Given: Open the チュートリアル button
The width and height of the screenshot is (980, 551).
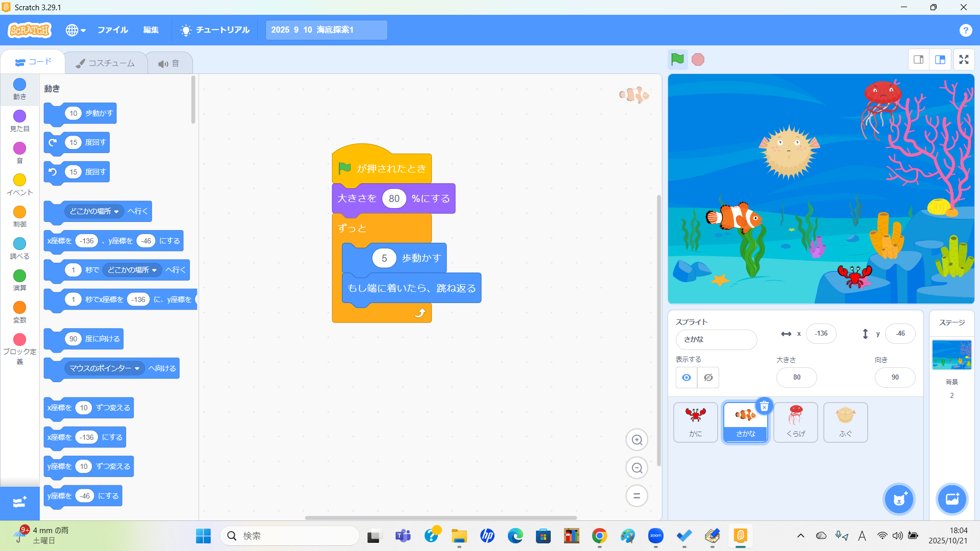Looking at the screenshot, I should 215,30.
